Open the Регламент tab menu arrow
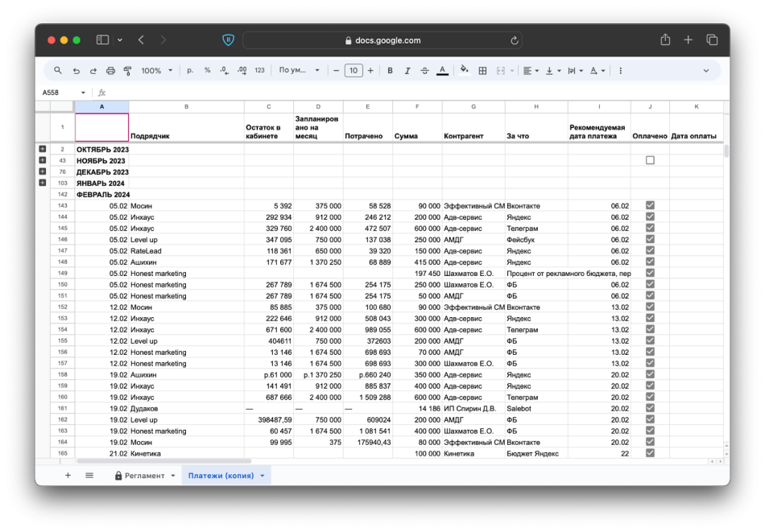 pos(173,476)
